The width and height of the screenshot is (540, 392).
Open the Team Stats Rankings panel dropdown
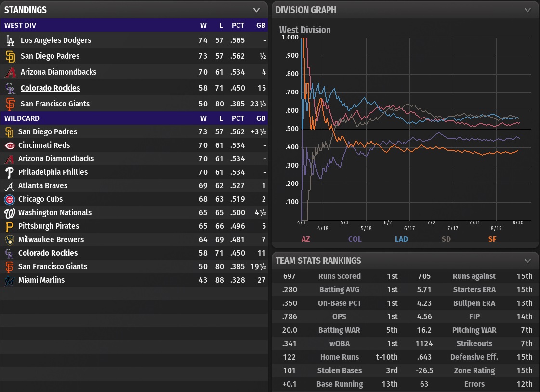(527, 261)
